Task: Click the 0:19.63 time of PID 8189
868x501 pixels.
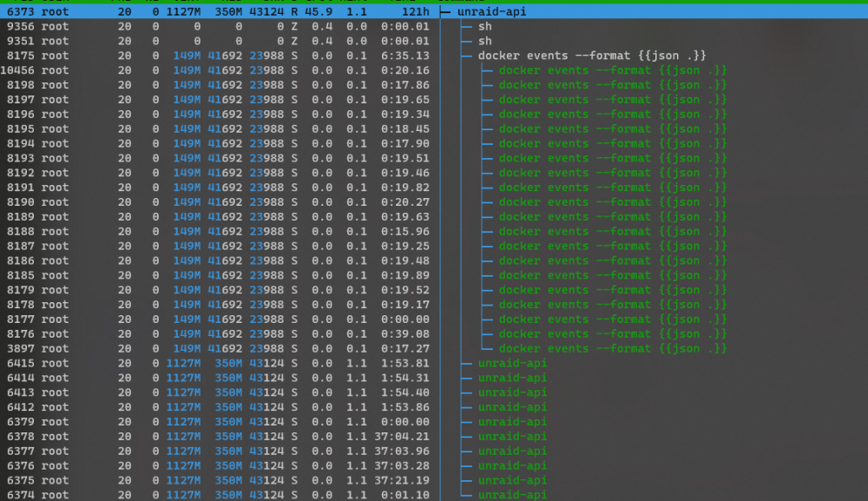Action: click(404, 217)
